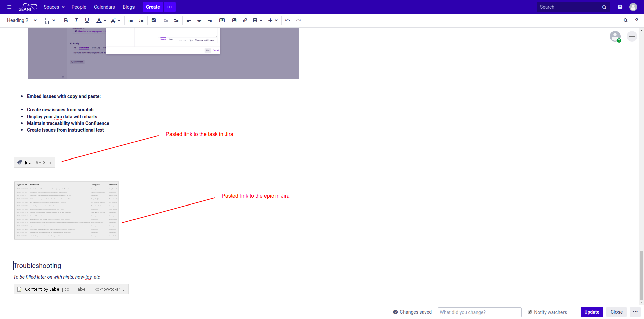Open the table insert dropdown
The image size is (644, 319).
click(x=258, y=20)
